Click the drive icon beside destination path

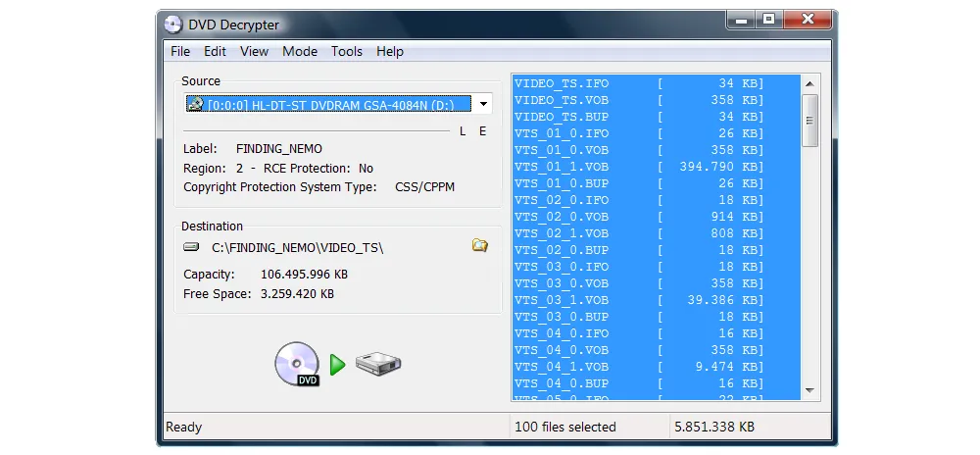(x=191, y=247)
